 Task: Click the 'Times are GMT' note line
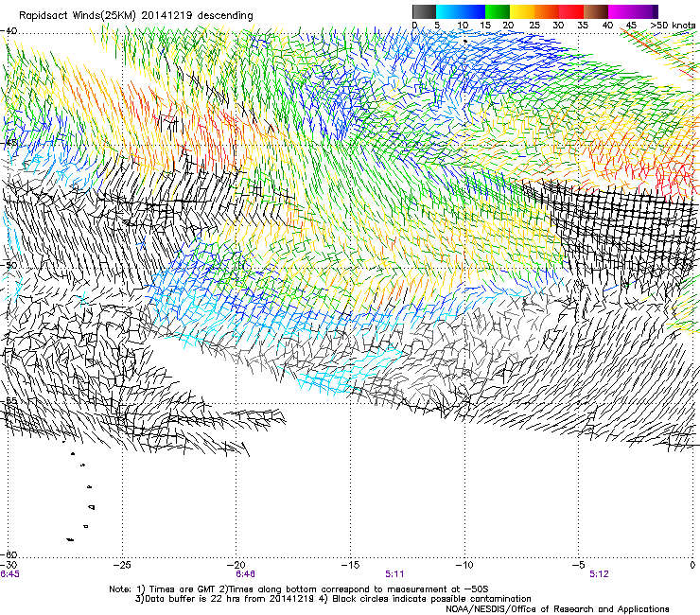pos(299,589)
